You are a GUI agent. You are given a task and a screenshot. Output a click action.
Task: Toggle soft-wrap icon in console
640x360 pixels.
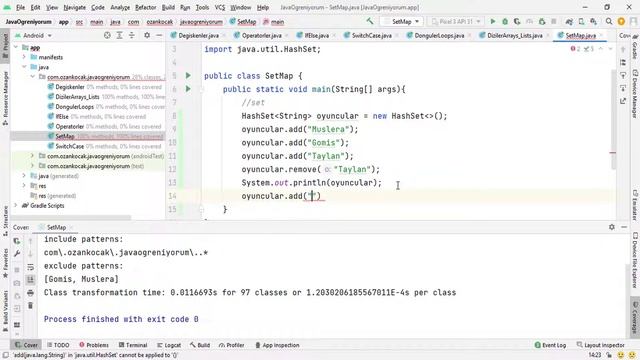(x=31, y=267)
